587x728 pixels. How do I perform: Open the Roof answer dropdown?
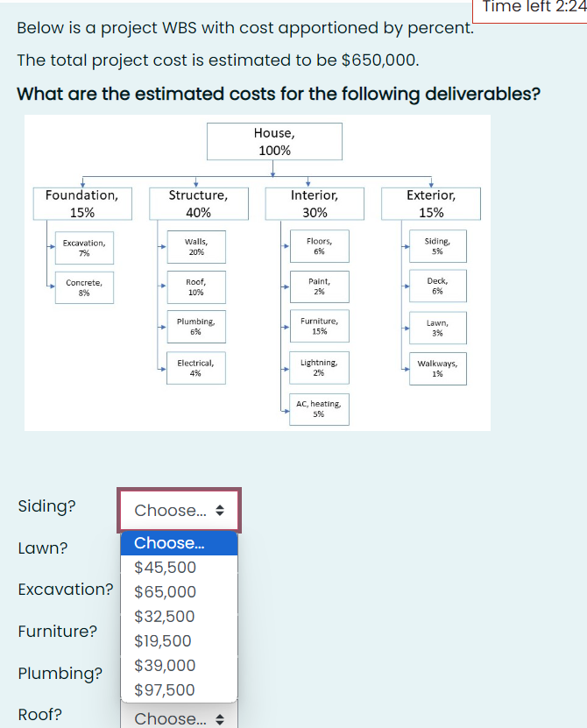coord(178,718)
